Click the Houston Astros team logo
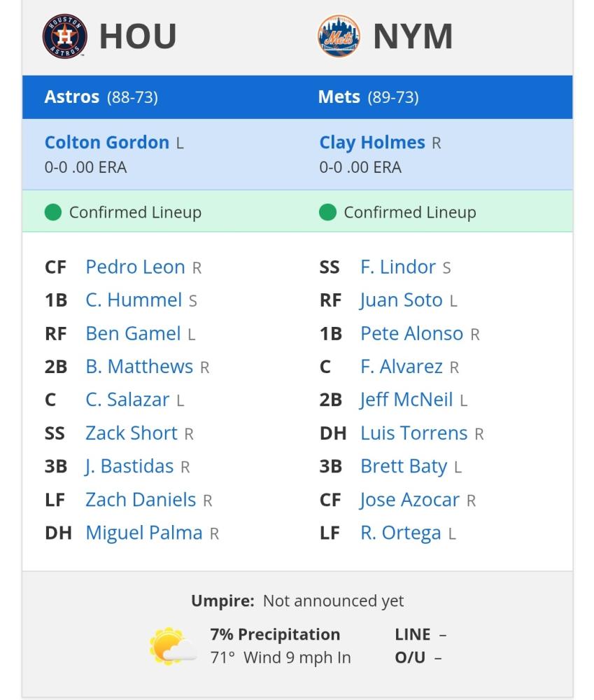This screenshot has height=700, width=594. 64,36
